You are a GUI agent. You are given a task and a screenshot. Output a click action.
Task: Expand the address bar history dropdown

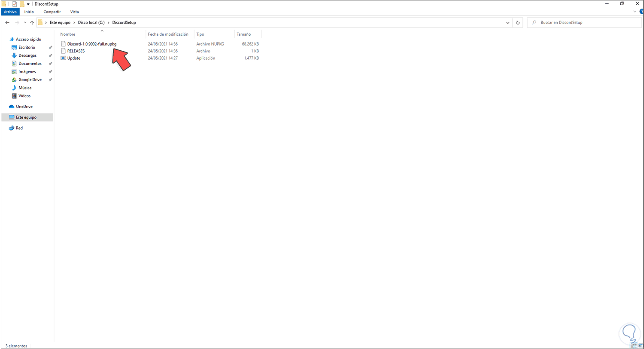[x=508, y=22]
